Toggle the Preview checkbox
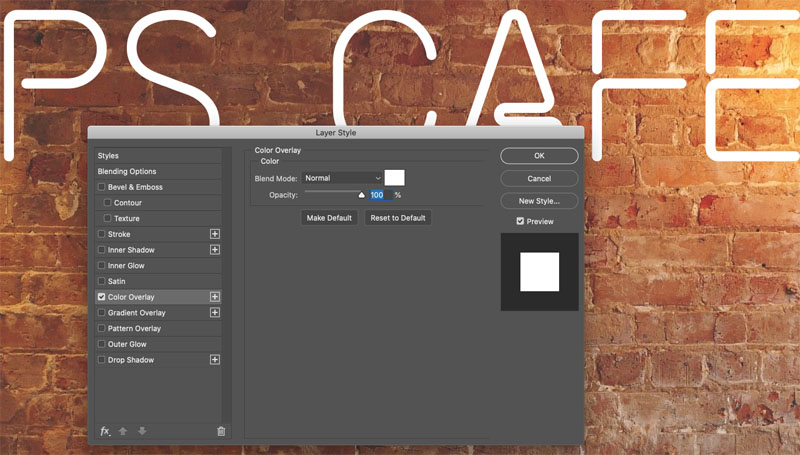 click(520, 221)
